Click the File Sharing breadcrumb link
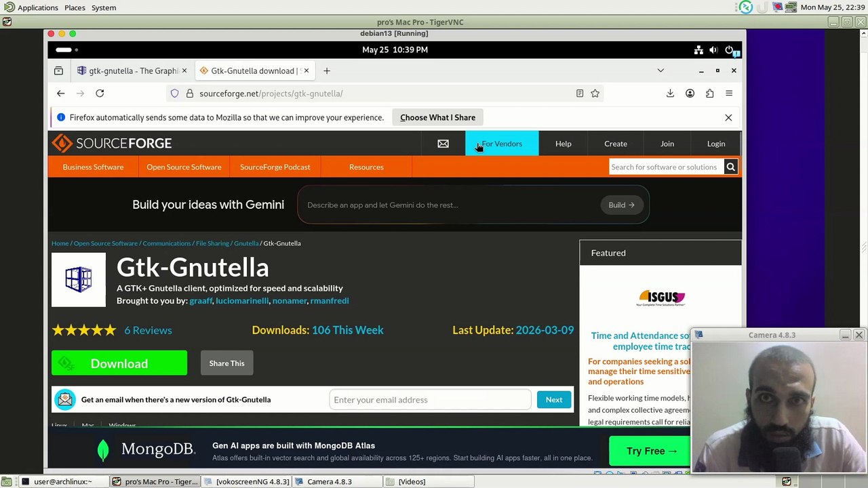 point(212,243)
